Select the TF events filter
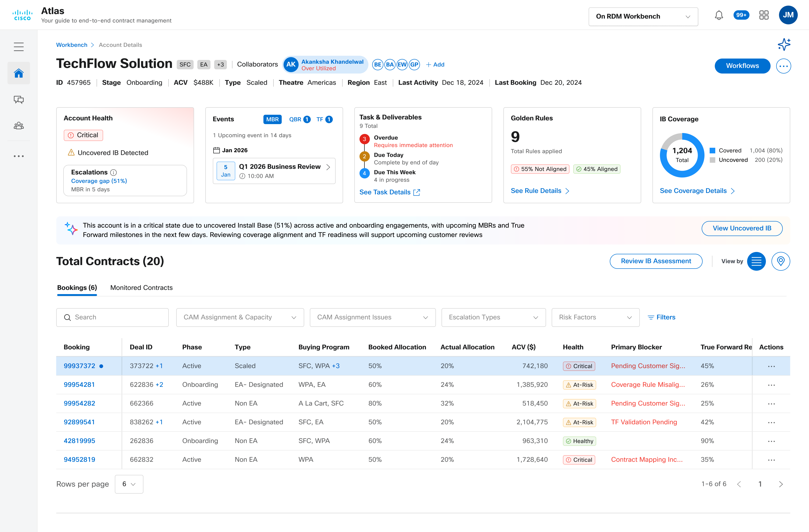809x532 pixels. [x=324, y=119]
